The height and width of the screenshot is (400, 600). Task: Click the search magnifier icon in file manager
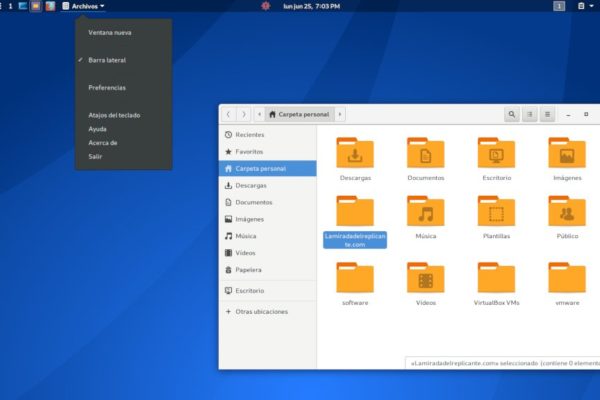[512, 114]
